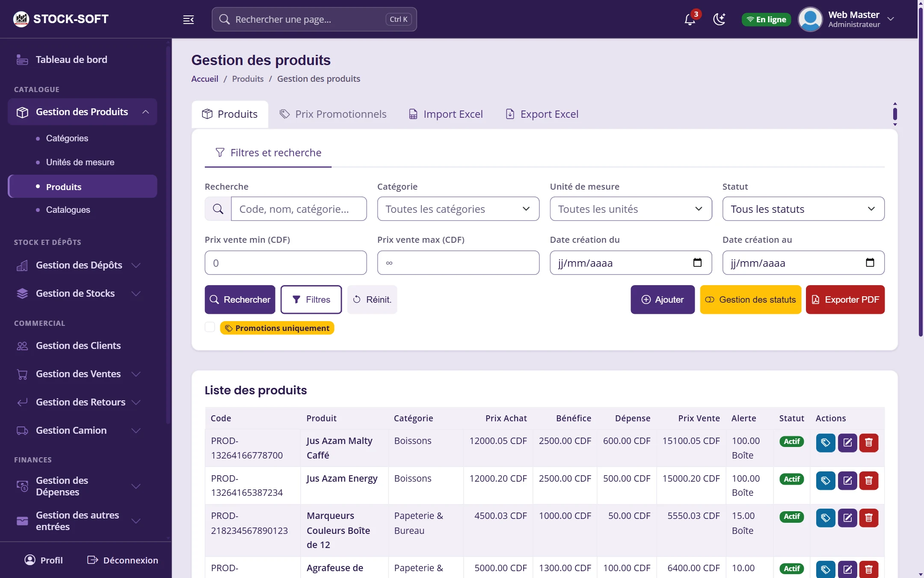
Task: Delete the Jus Azam Energy product
Action: coord(869,480)
